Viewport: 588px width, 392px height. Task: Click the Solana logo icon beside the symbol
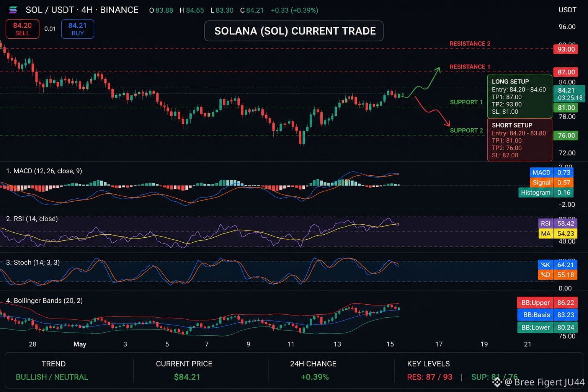[13, 10]
